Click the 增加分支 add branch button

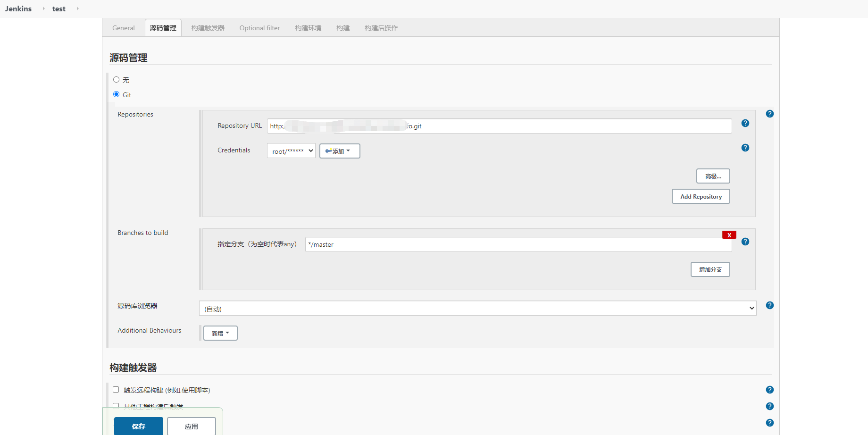pos(710,269)
